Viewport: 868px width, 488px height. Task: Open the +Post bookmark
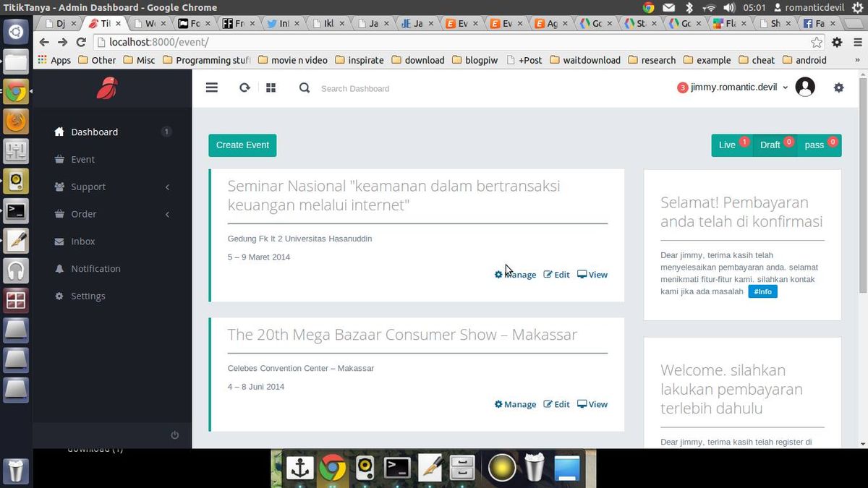pyautogui.click(x=524, y=60)
